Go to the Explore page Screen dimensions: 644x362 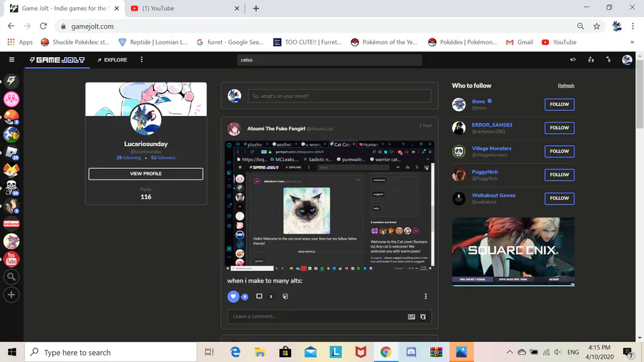point(112,60)
